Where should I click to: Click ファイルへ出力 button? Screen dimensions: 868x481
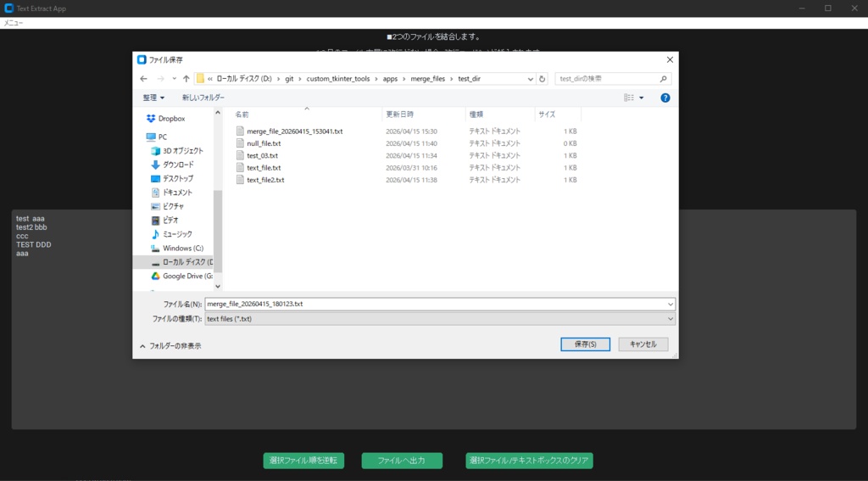402,461
